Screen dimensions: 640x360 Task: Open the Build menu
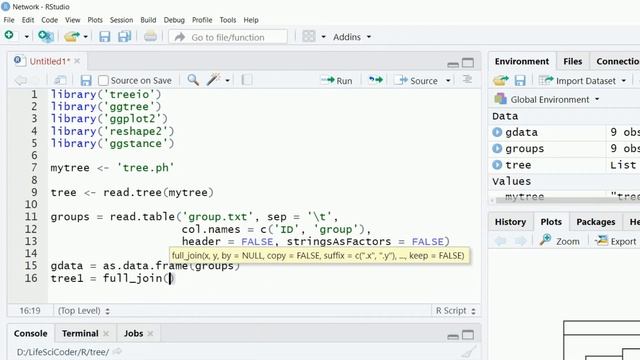click(148, 20)
